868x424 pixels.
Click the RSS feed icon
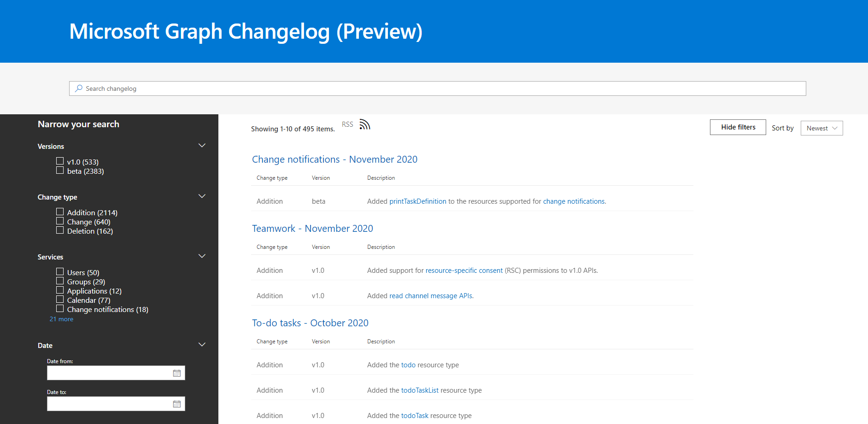364,124
